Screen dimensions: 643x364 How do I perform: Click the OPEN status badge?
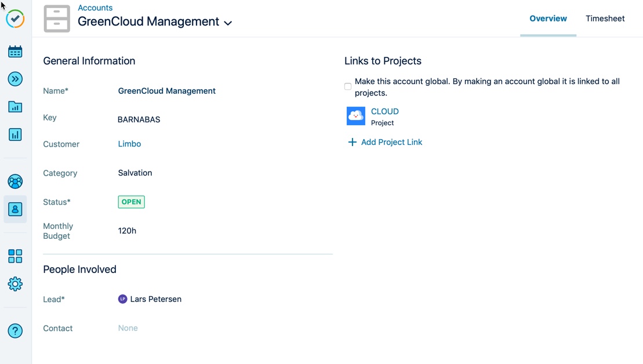click(131, 202)
